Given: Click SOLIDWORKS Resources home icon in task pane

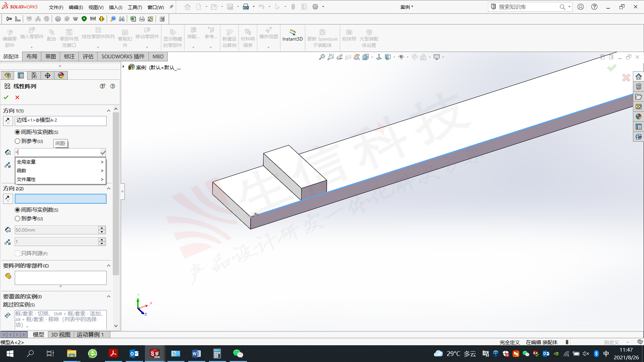Looking at the screenshot, I should click(638, 76).
